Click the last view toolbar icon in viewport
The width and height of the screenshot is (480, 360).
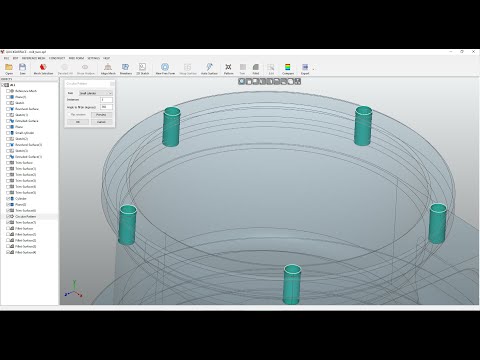pos(298,81)
